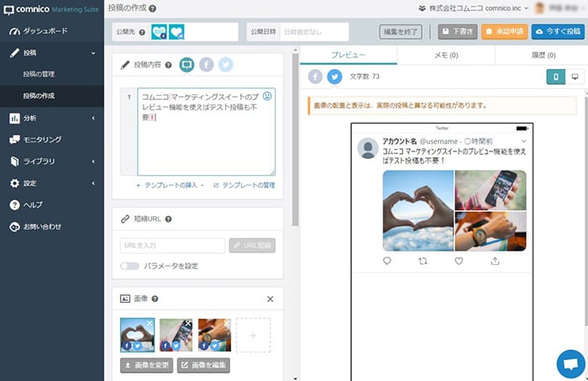Screen dimensions: 588x381
Task: Click heart hands photo in tweet preview
Action: tap(418, 210)
